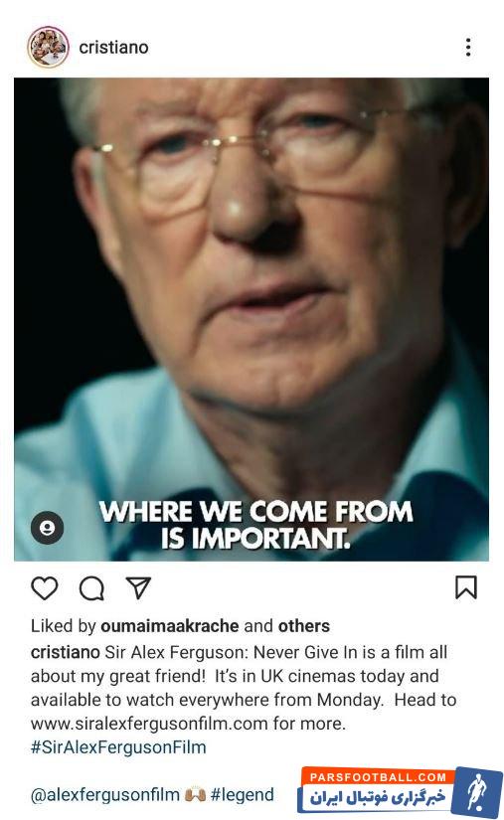Open comments with the speech bubble icon
504x820 pixels.
click(x=91, y=588)
